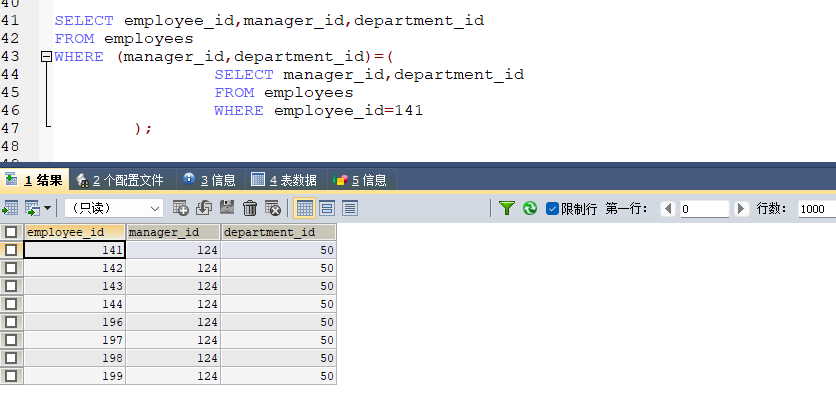836x397 pixels.
Task: Check the row checkbox for employee 199
Action: [11, 376]
